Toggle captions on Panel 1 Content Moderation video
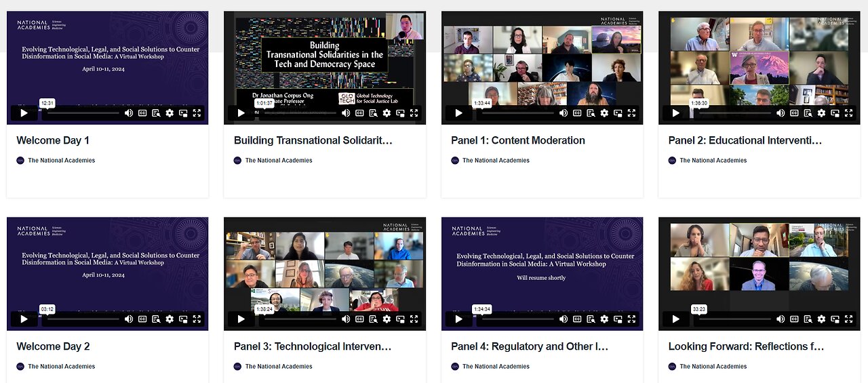This screenshot has height=383, width=868. click(x=576, y=113)
